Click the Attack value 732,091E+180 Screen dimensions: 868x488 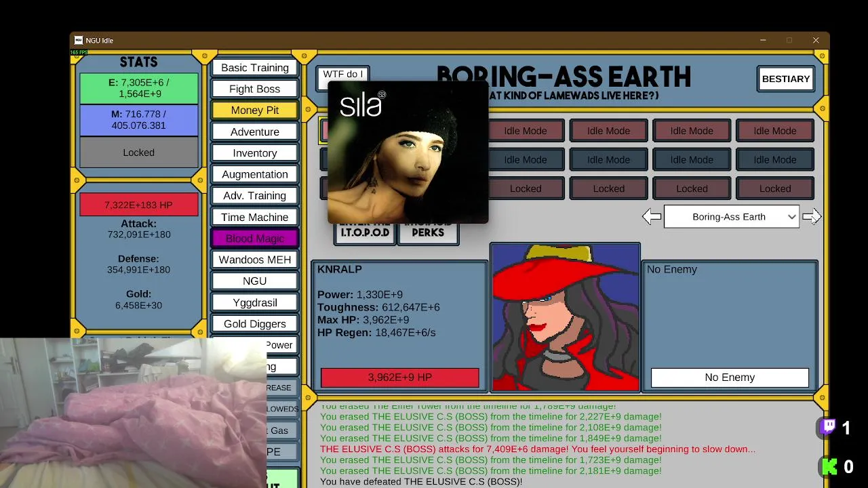(139, 235)
